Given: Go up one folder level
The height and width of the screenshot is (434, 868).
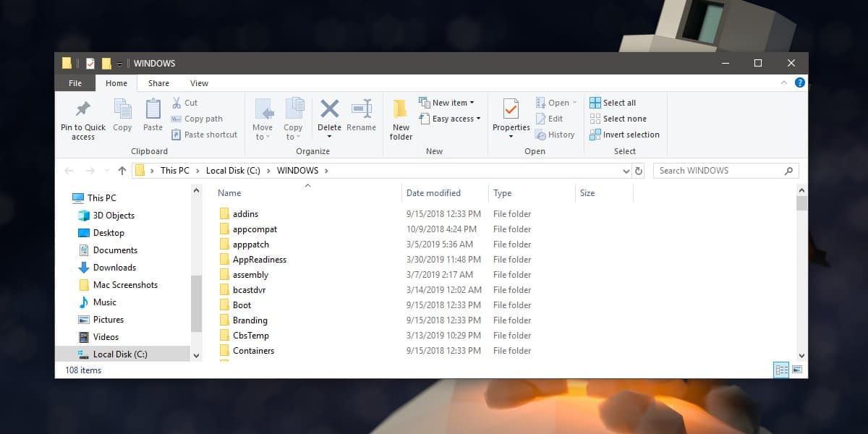Looking at the screenshot, I should 122,171.
